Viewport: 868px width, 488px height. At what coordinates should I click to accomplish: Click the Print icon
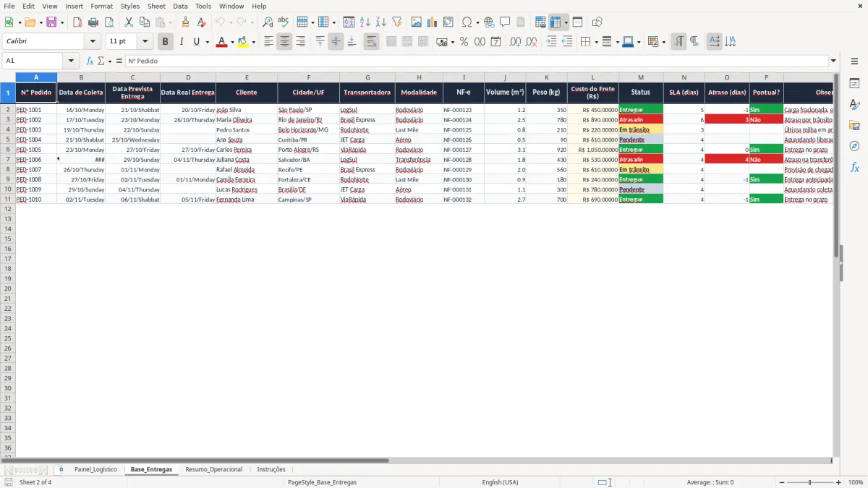(x=93, y=22)
